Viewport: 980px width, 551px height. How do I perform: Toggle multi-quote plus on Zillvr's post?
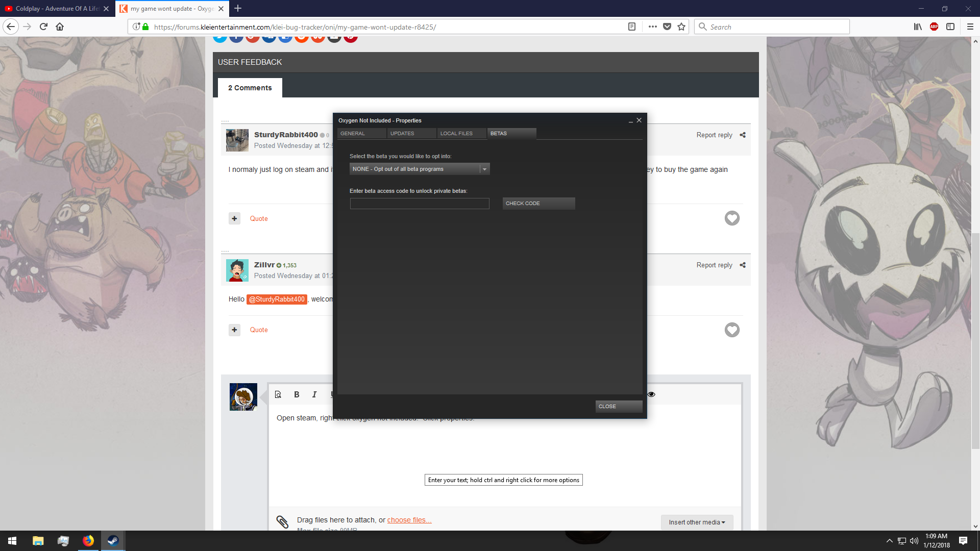234,330
